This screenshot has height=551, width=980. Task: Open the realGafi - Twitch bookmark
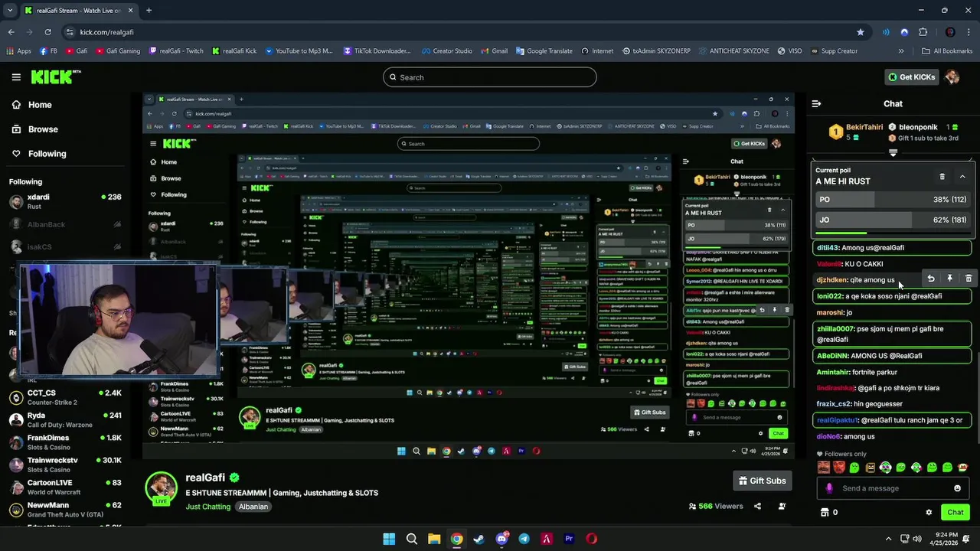pyautogui.click(x=176, y=51)
